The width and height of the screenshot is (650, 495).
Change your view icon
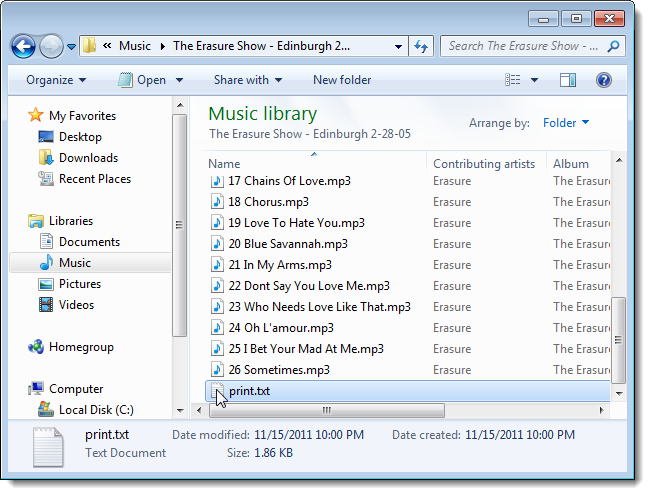pos(513,80)
